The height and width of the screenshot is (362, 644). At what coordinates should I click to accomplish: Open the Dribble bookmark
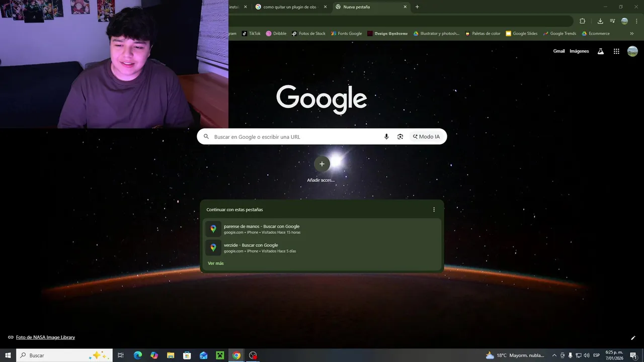pyautogui.click(x=276, y=34)
